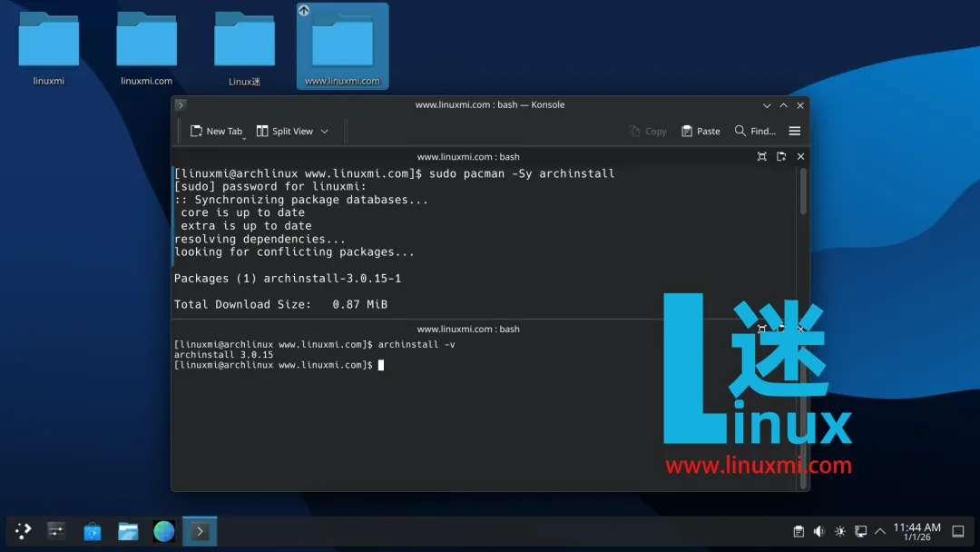Viewport: 980px width, 552px height.
Task: Maximize the Konsole window
Action: (783, 105)
